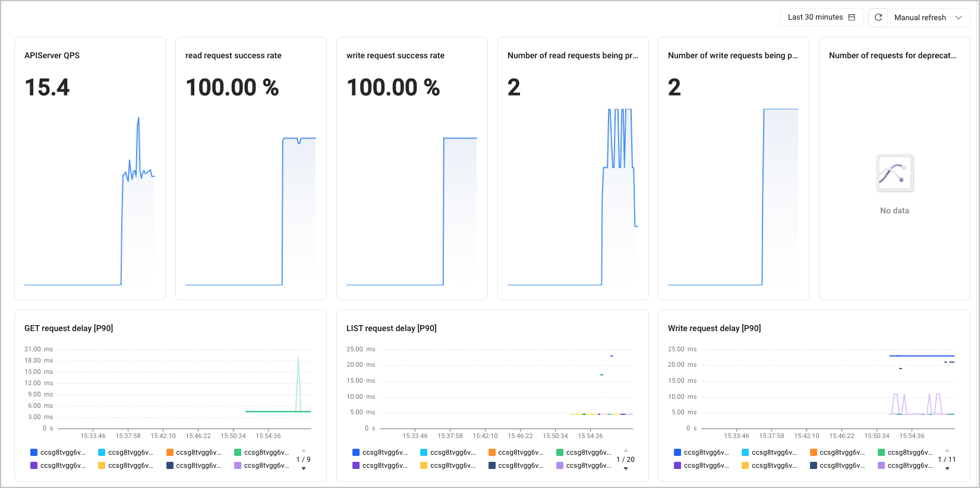
Task: Click the broken chart icon above No data
Action: tap(895, 174)
